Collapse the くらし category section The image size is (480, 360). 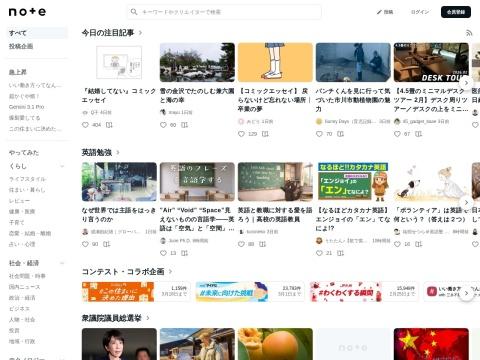pyautogui.click(x=62, y=166)
